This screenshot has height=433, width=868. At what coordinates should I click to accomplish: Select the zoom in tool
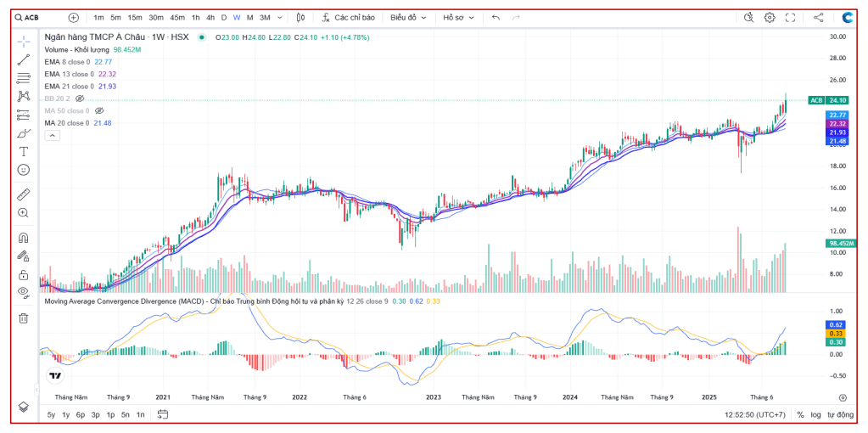(x=23, y=212)
